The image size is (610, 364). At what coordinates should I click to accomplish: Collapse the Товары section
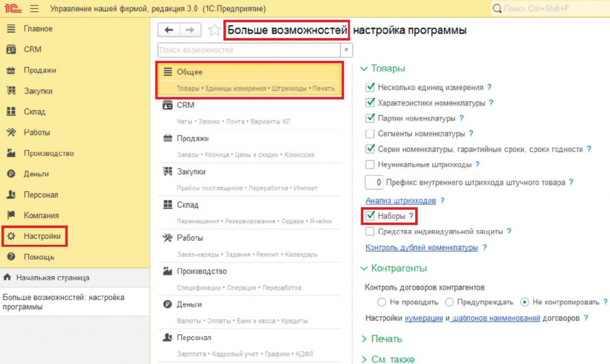pyautogui.click(x=364, y=69)
